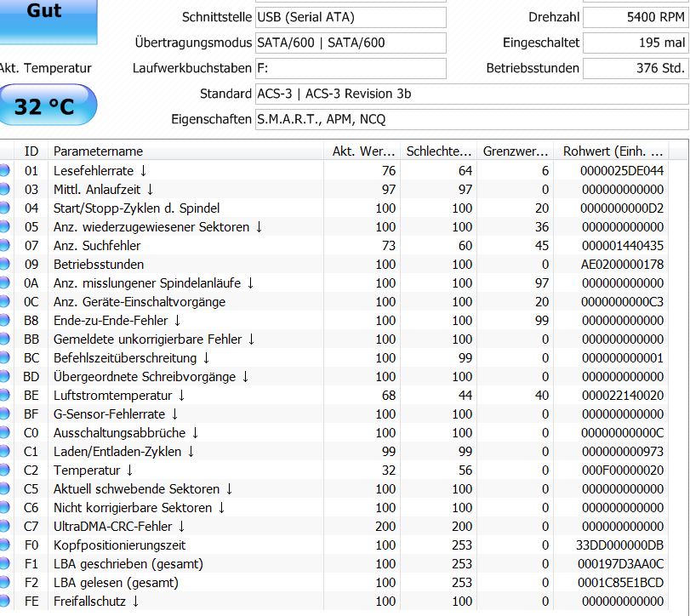690x616 pixels.
Task: Click status icon of Aktuell schwebende Sektoren row
Action: click(x=4, y=488)
